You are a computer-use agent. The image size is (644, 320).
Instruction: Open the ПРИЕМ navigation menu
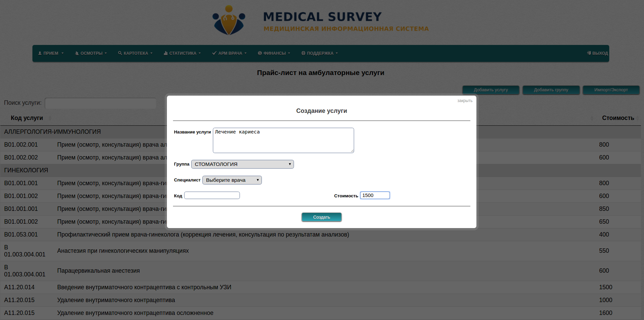pos(51,53)
